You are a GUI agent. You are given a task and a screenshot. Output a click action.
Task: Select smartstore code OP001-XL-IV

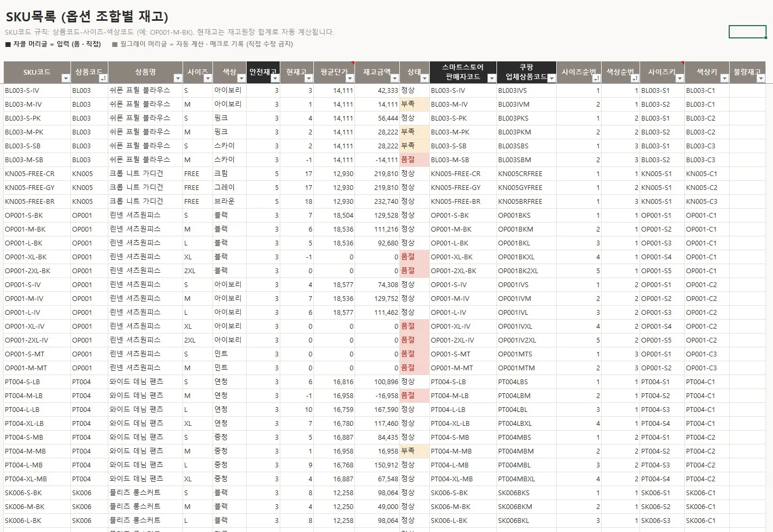[463, 327]
